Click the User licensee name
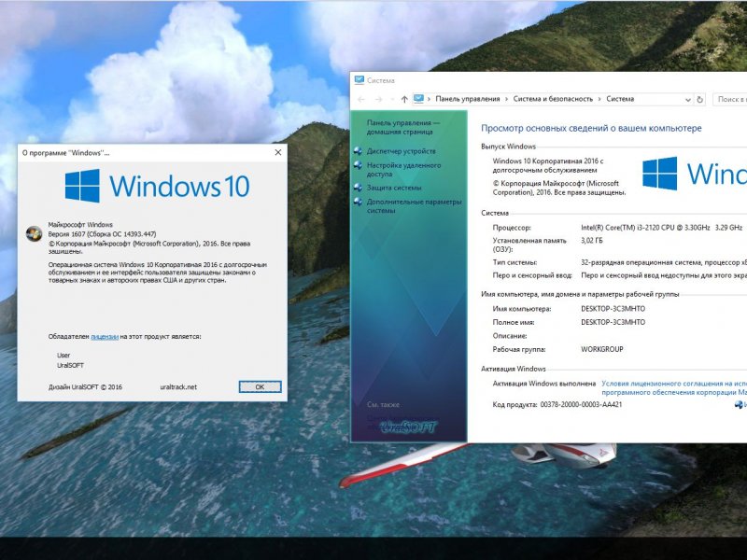 [63, 356]
